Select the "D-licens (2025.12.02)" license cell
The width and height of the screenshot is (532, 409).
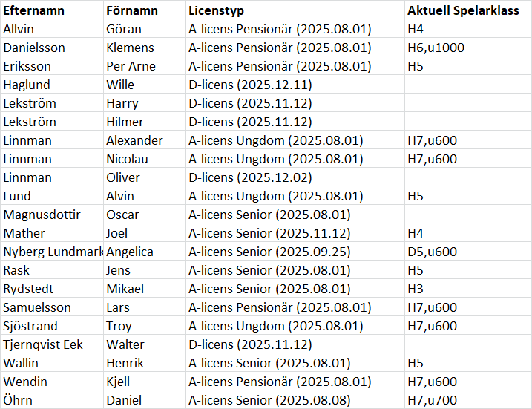(x=250, y=177)
